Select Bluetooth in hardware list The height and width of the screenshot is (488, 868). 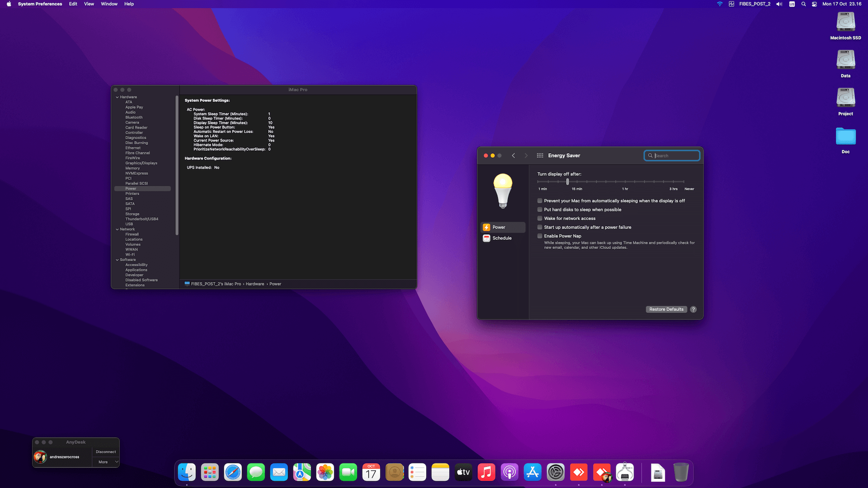(x=134, y=117)
